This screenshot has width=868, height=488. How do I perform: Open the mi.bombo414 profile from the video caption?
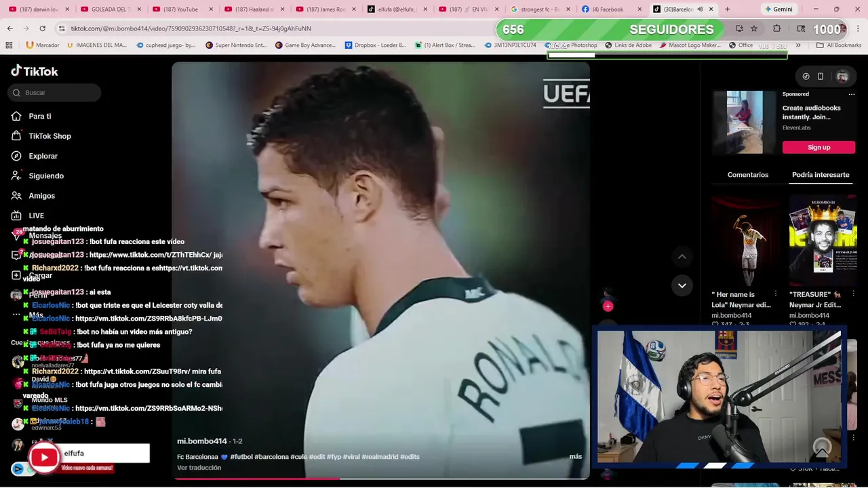click(x=202, y=441)
